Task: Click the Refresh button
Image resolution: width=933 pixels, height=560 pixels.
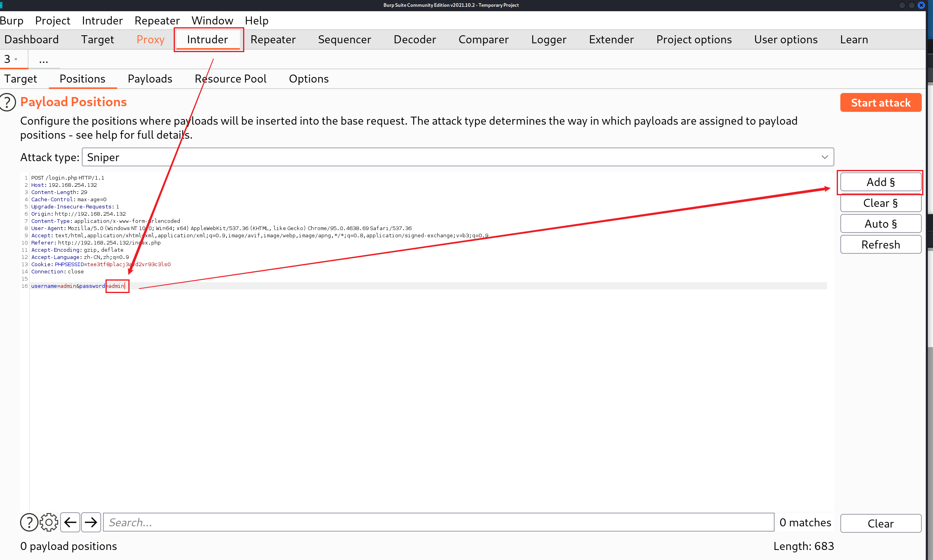Action: 881,245
